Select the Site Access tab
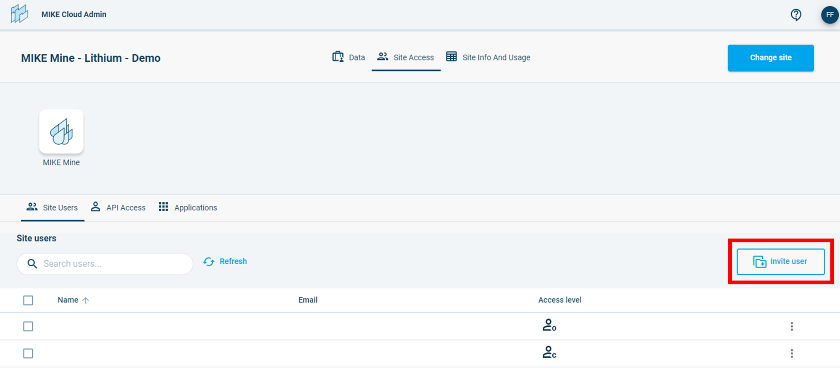 pos(406,57)
